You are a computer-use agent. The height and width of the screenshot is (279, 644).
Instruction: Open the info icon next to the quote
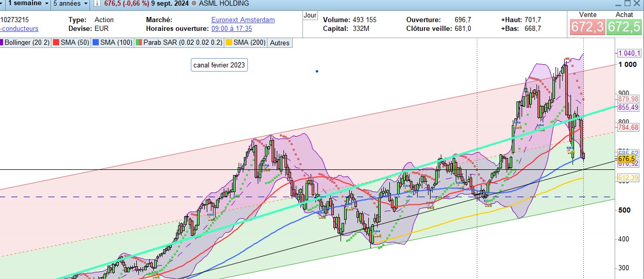click(x=97, y=3)
